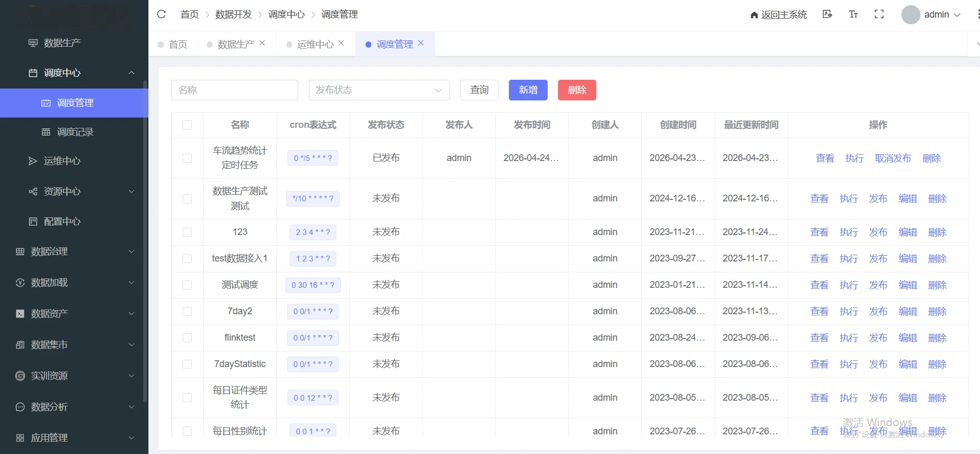The width and height of the screenshot is (980, 454).
Task: Click the 调度记录 table icon
Action: tap(46, 132)
